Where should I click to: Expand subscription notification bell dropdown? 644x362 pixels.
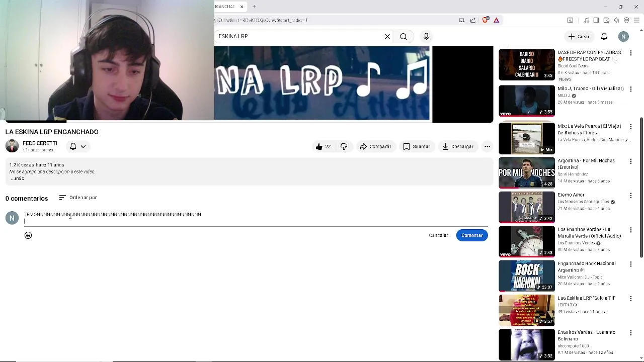click(78, 146)
